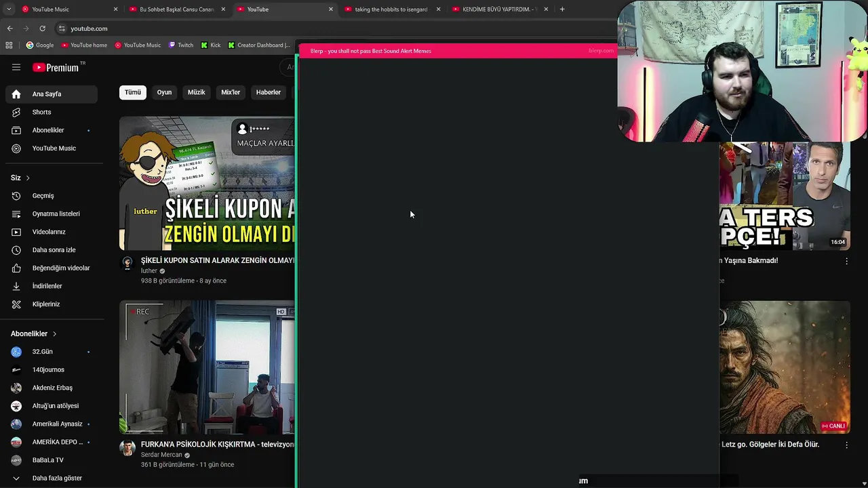Open a new browser tab
868x488 pixels.
562,9
